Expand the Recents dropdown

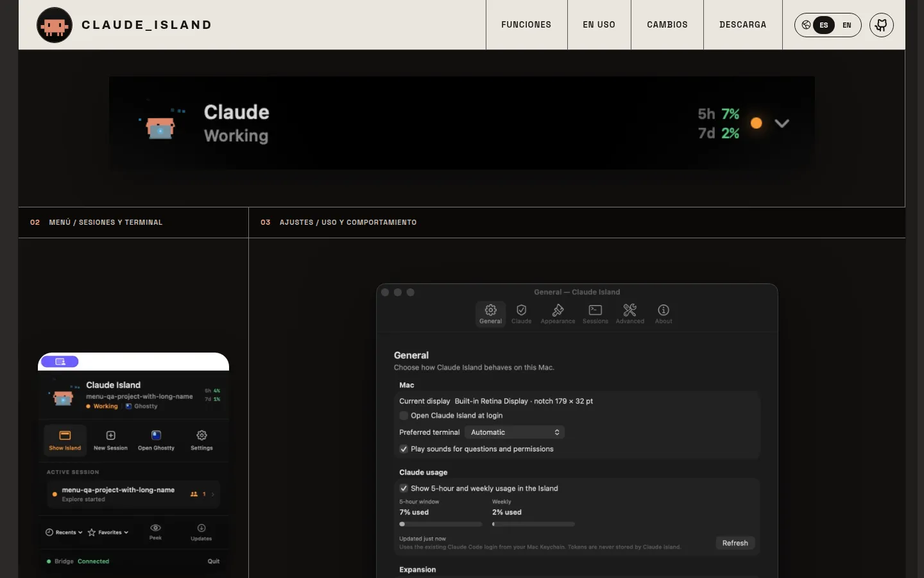64,532
